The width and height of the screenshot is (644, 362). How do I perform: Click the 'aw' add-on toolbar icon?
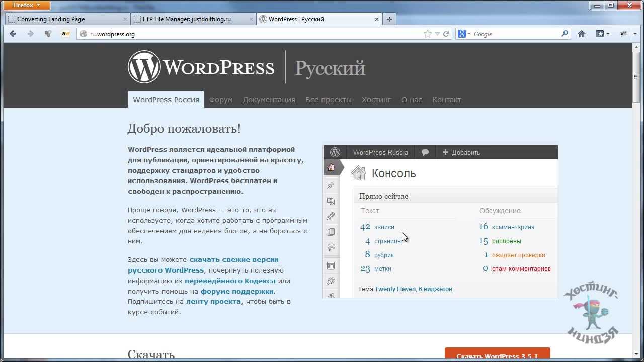65,34
